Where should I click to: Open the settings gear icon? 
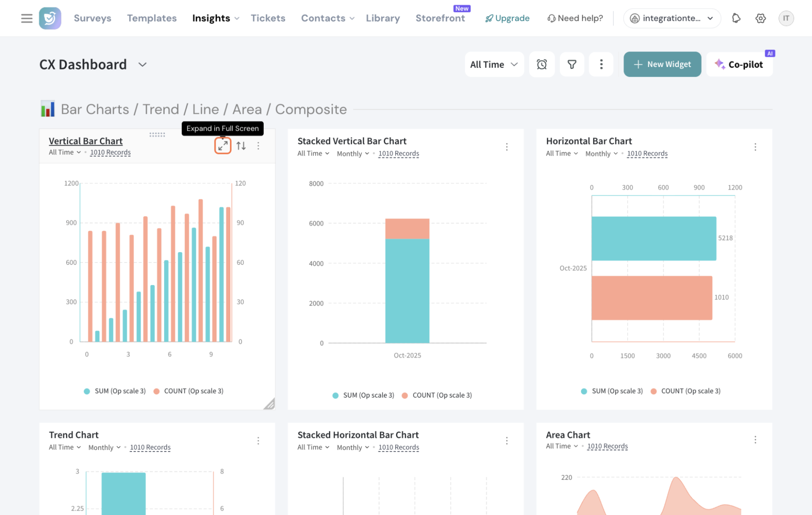pyautogui.click(x=760, y=18)
